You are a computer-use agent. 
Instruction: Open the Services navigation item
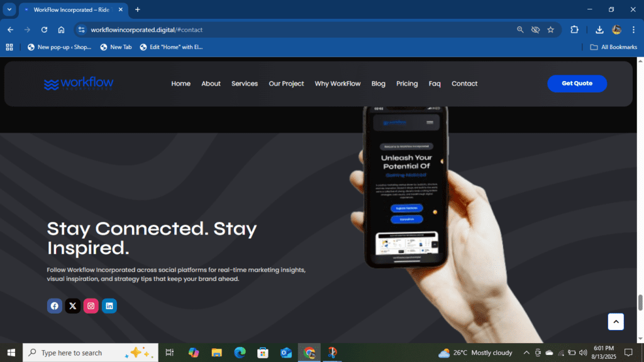coord(245,84)
